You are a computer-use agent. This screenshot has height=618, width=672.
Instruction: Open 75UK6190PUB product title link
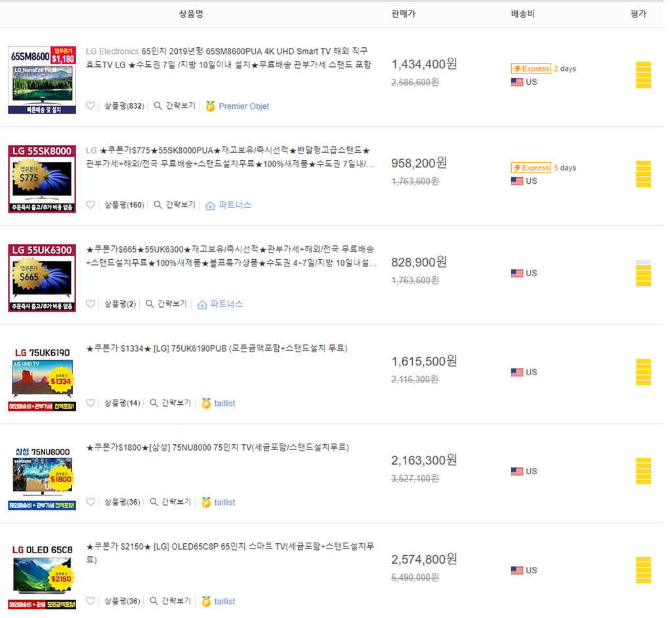tap(217, 348)
